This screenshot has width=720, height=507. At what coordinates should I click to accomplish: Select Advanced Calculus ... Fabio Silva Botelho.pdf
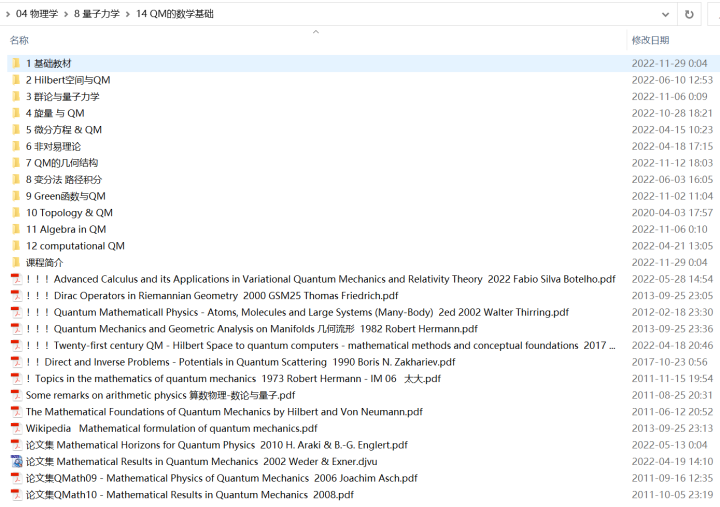(x=321, y=279)
